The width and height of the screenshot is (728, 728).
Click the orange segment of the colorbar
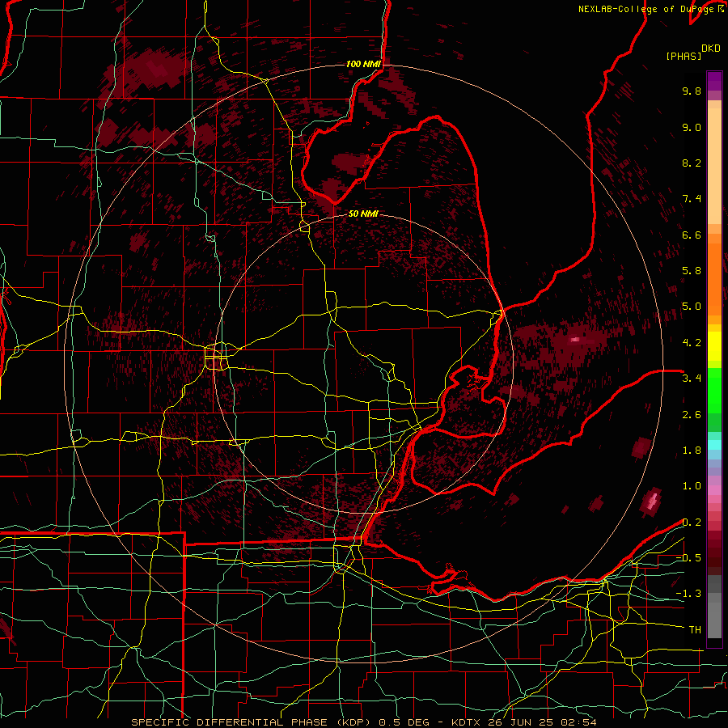click(x=714, y=278)
